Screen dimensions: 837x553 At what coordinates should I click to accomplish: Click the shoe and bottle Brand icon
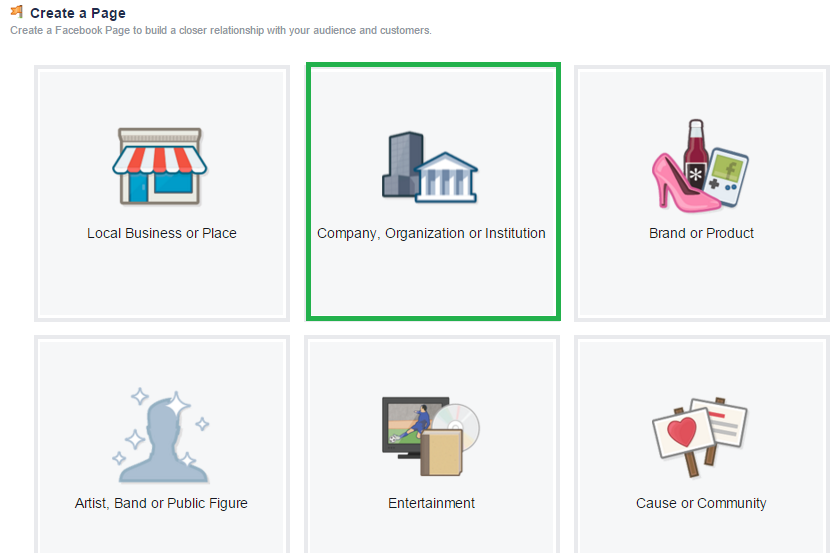pos(700,165)
